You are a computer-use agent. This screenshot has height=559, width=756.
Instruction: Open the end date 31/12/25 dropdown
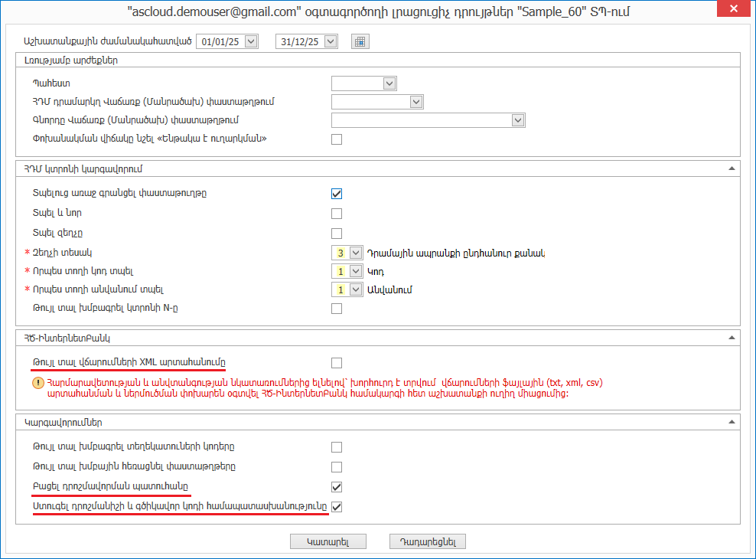tap(331, 42)
